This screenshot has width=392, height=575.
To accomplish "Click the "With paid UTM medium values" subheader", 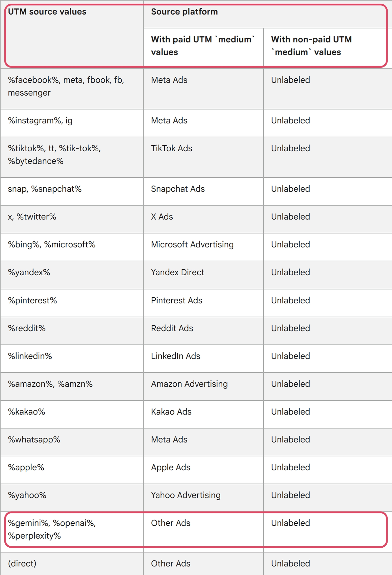I will (203, 48).
